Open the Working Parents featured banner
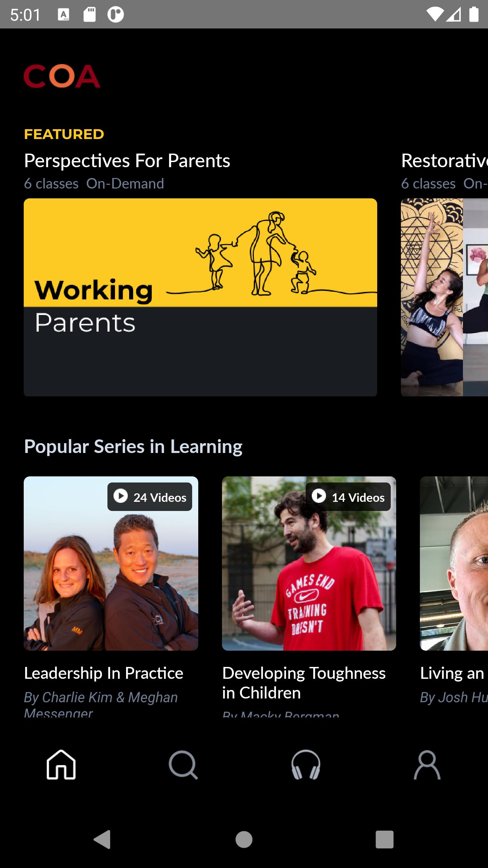The image size is (488, 868). (200, 297)
